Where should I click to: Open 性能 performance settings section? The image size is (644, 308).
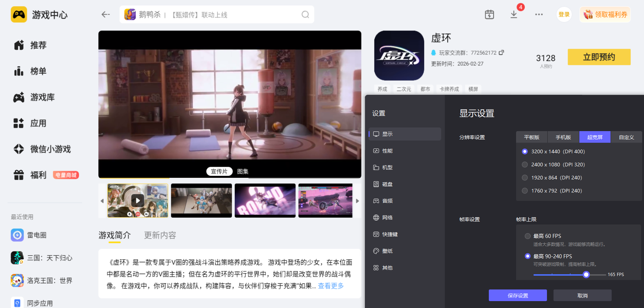pyautogui.click(x=405, y=151)
